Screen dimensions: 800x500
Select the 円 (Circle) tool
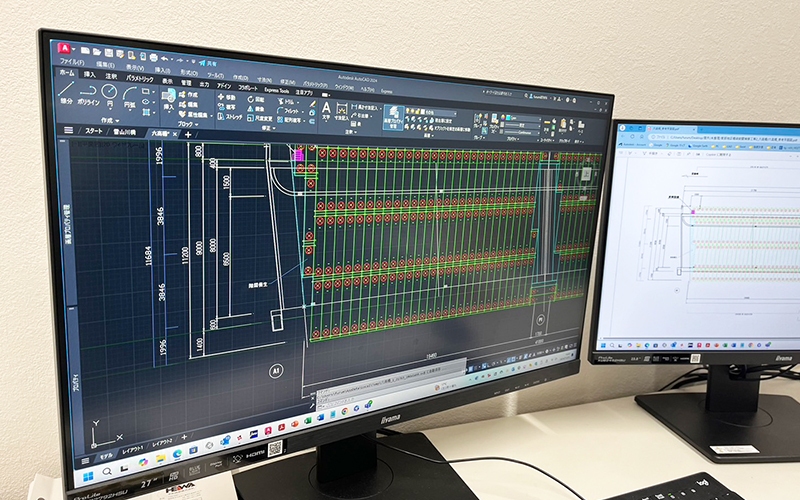109,93
